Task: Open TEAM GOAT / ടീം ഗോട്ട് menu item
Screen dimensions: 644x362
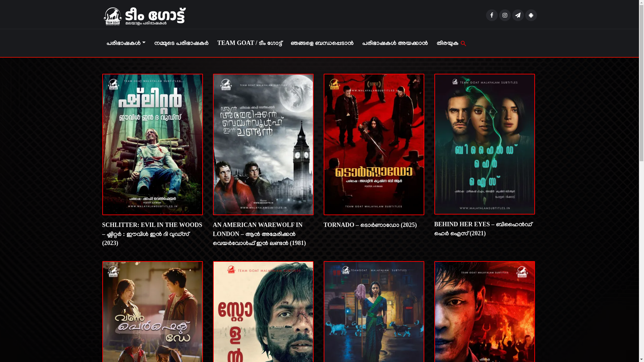Action: [x=250, y=43]
